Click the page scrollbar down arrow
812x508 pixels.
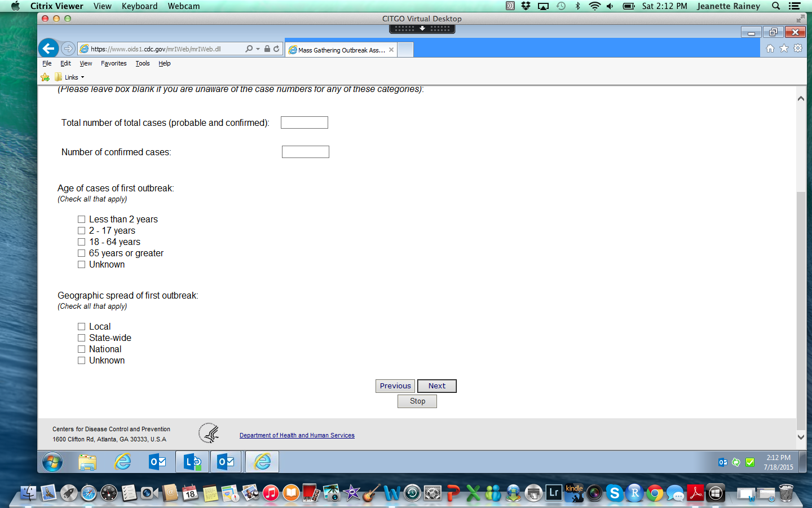(x=801, y=437)
